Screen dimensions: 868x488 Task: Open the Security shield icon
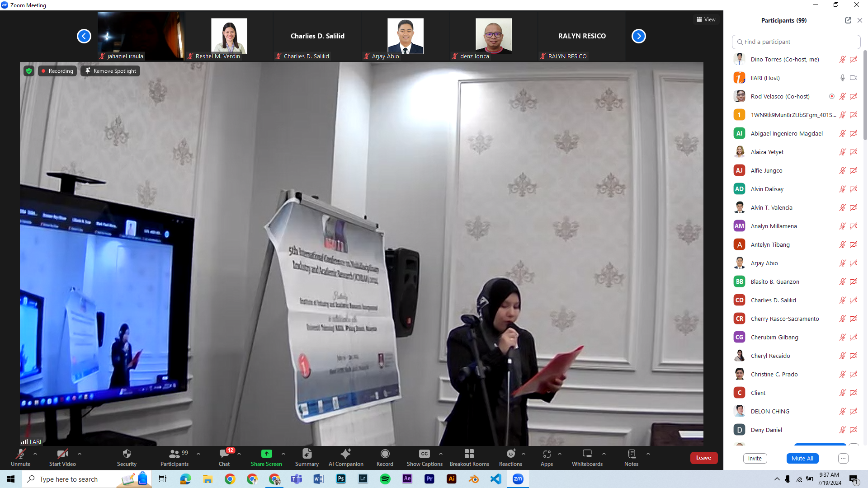click(127, 454)
